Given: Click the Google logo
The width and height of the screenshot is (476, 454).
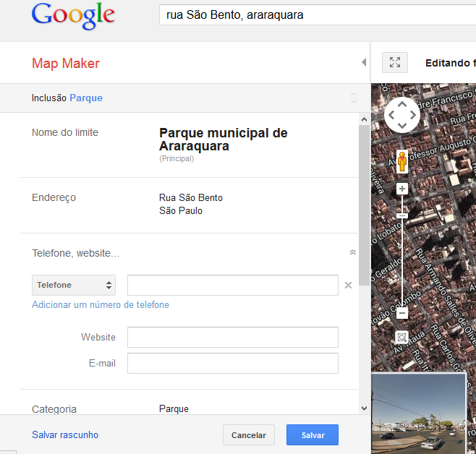Looking at the screenshot, I should pos(73,17).
